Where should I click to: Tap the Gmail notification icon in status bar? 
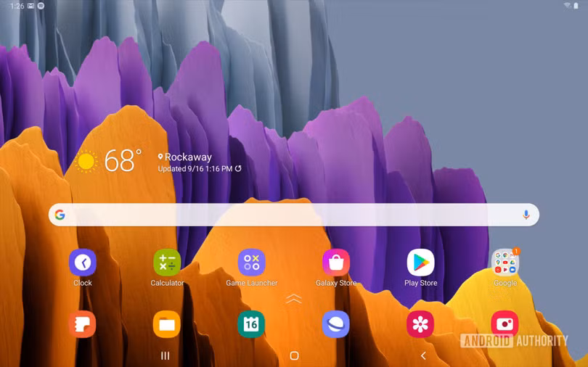click(31, 6)
